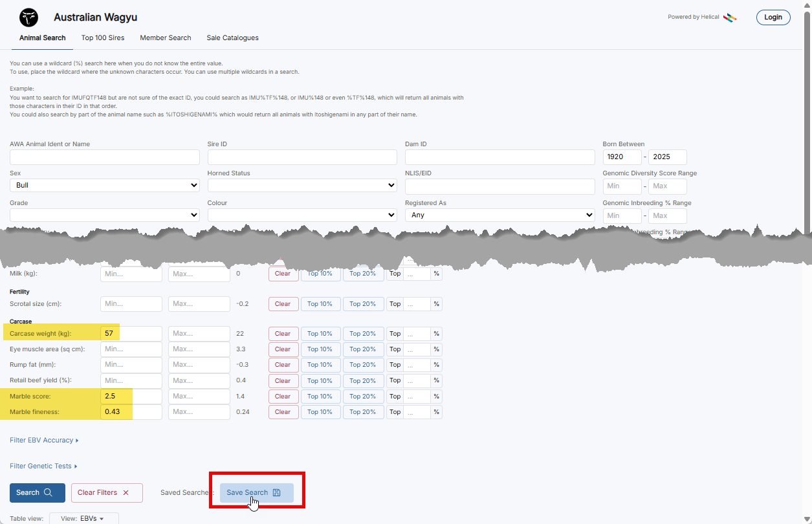Click the Australian Wagyu logo icon

click(28, 17)
